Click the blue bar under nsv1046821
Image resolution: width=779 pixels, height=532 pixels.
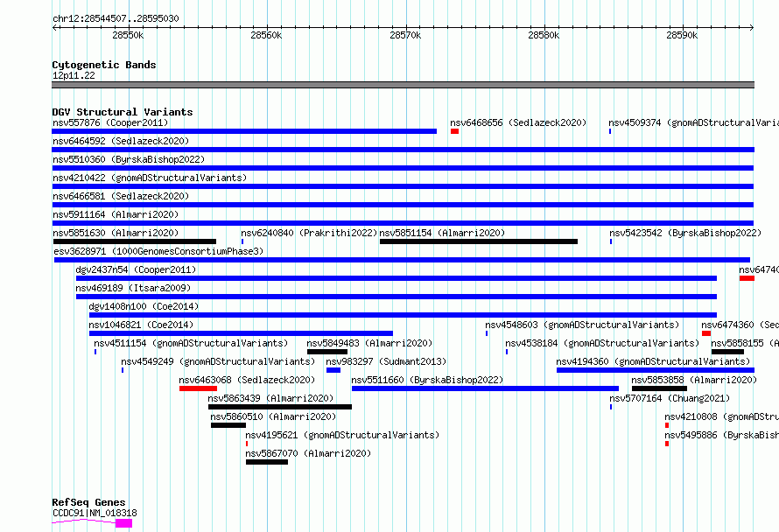pyautogui.click(x=241, y=333)
